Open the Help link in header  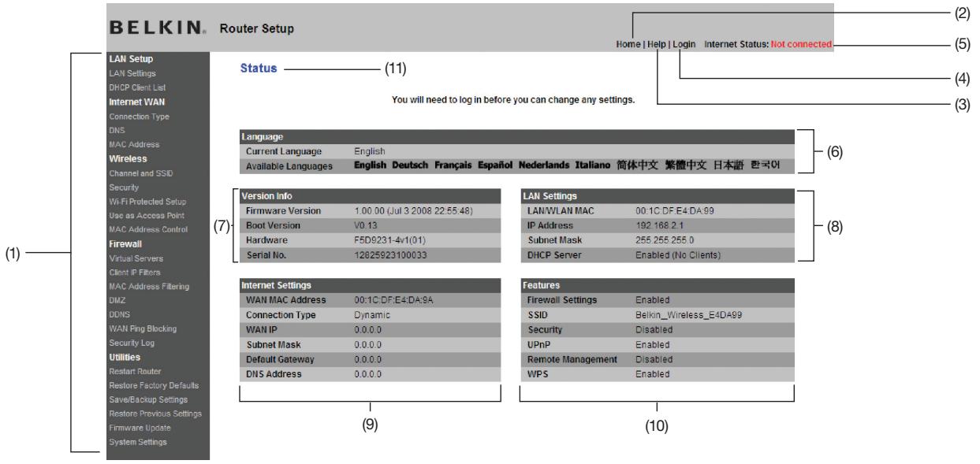coord(656,44)
